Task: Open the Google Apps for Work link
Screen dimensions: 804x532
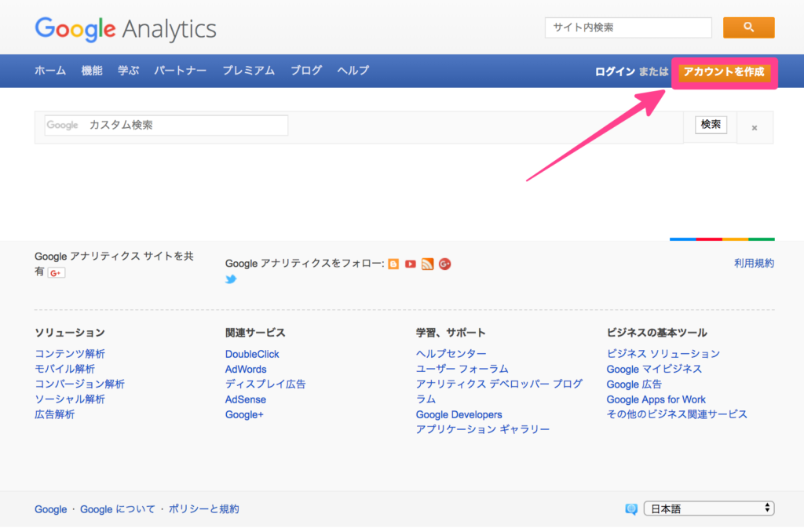Action: 656,399
